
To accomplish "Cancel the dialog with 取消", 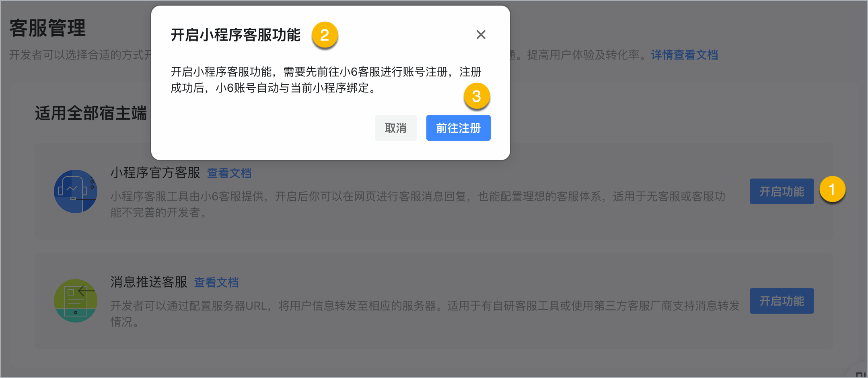I will click(x=395, y=128).
